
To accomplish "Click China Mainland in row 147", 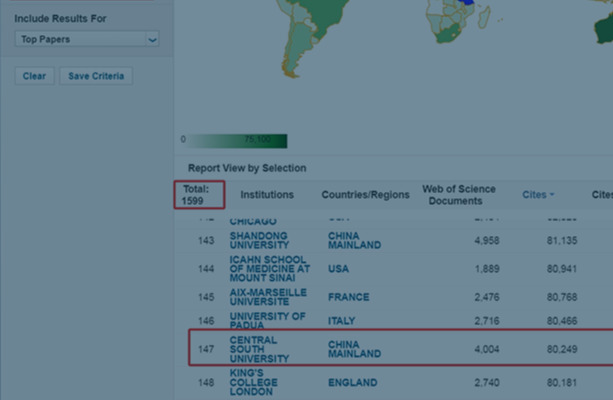I will 354,349.
